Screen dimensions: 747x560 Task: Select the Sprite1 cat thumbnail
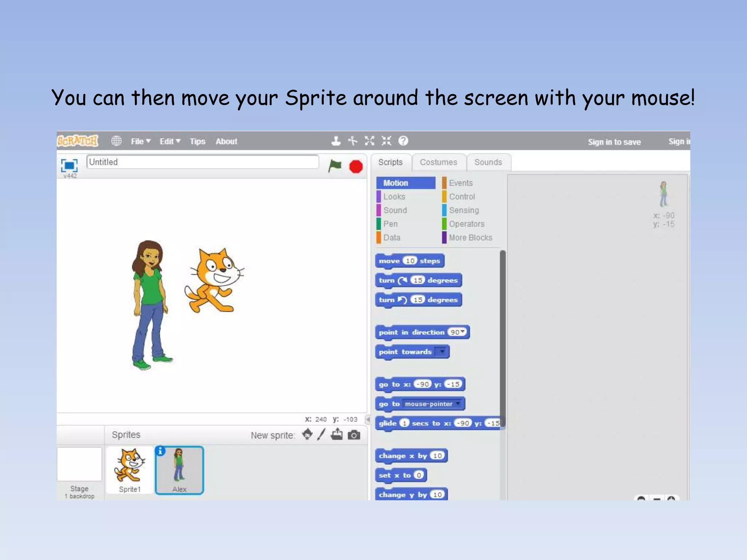[129, 470]
